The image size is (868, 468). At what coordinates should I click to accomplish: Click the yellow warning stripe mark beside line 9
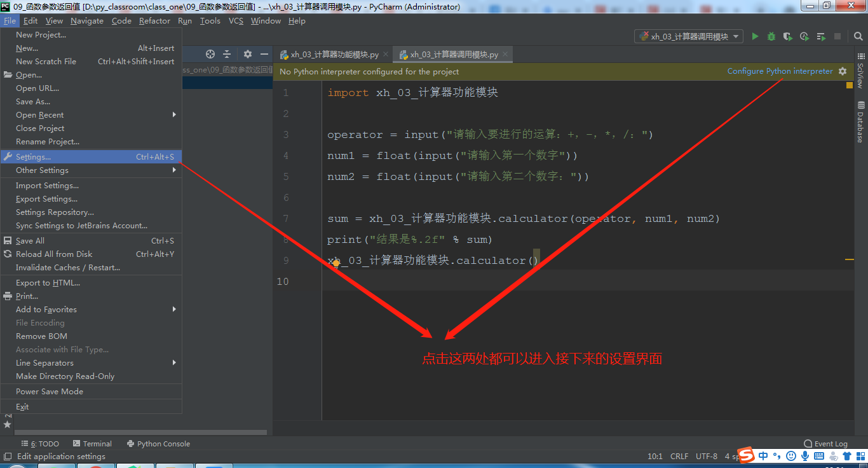tap(849, 260)
